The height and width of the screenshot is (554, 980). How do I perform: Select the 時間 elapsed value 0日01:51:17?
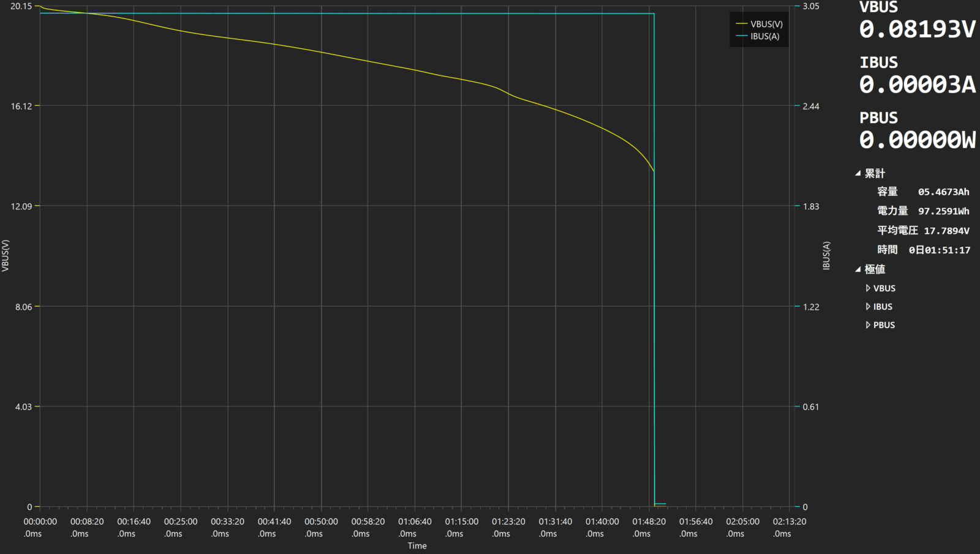pyautogui.click(x=940, y=250)
